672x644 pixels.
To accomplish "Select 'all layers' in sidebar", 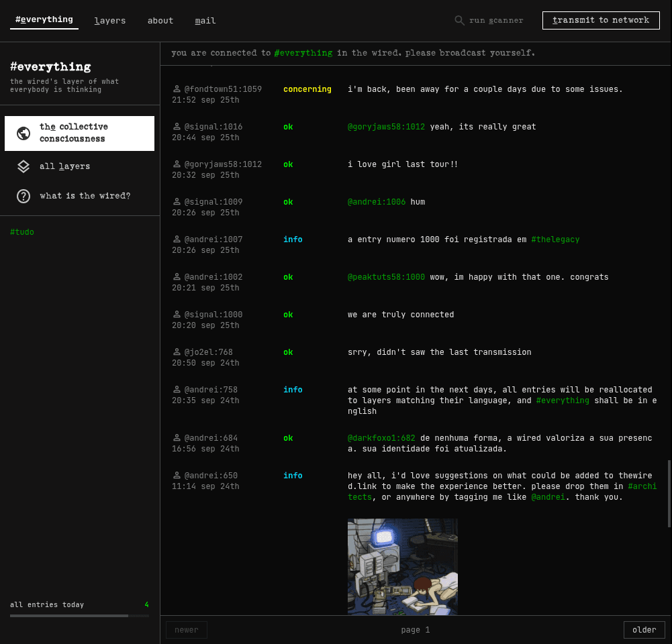I will pos(79,166).
